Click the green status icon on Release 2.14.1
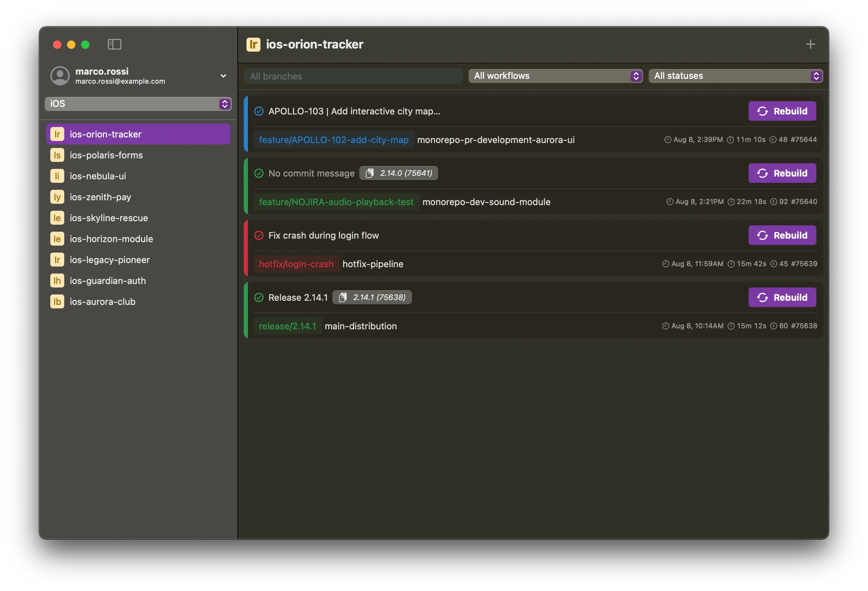This screenshot has width=868, height=591. (x=259, y=297)
